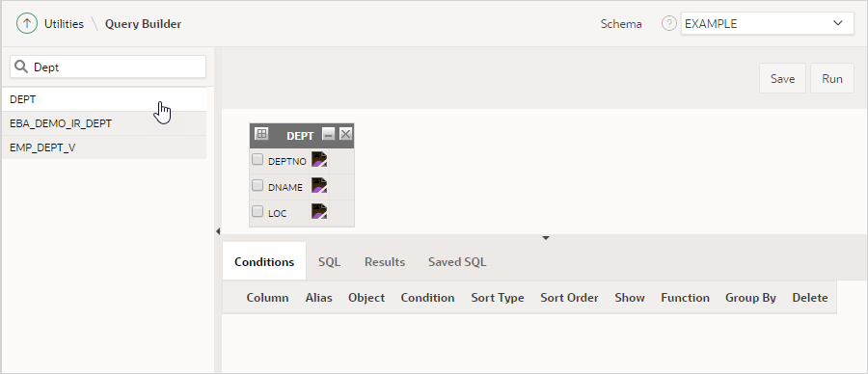This screenshot has height=374, width=868.
Task: Open the Schema EXAMPLE dropdown
Action: [768, 24]
